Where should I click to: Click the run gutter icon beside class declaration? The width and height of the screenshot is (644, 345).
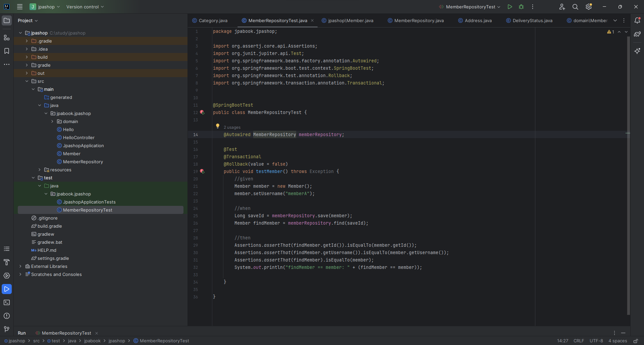pyautogui.click(x=202, y=112)
